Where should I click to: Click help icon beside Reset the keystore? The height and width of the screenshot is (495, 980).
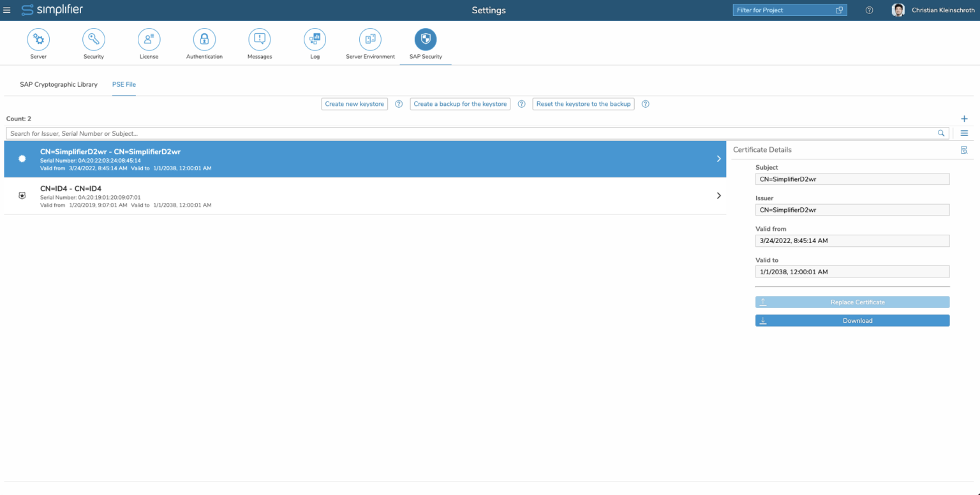(x=645, y=104)
